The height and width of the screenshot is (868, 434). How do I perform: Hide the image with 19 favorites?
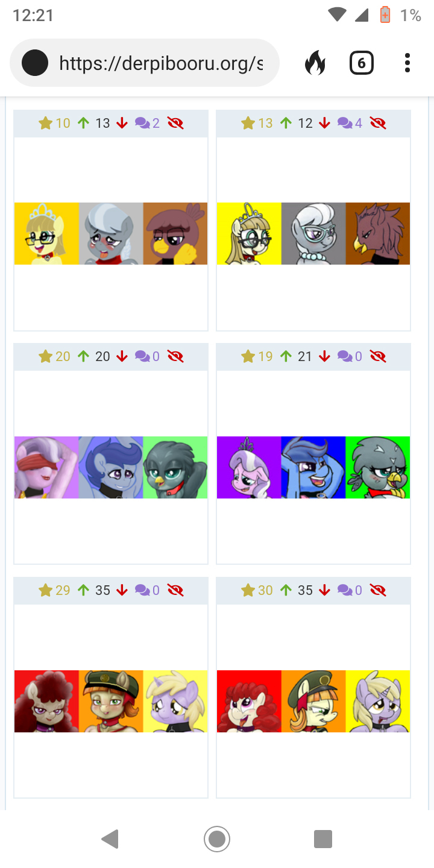[x=378, y=357]
